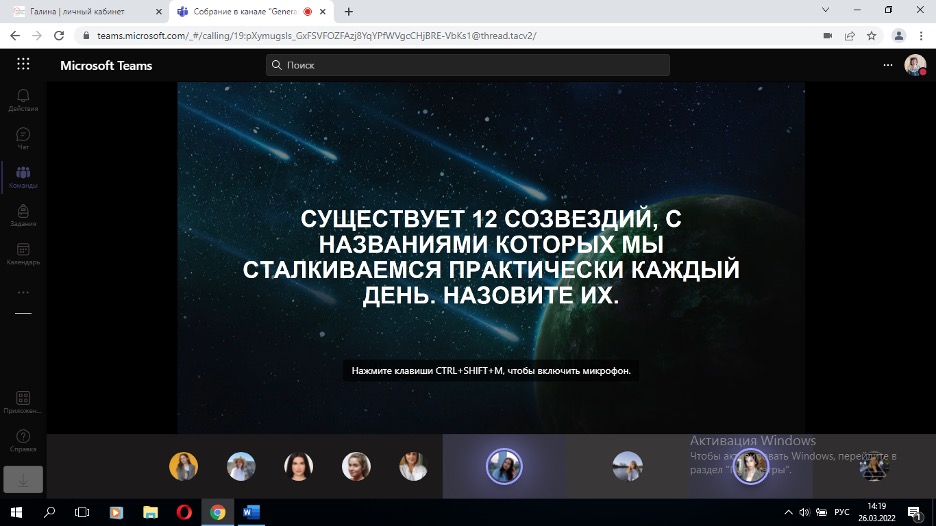Open the Действия activity feed in sidebar
Image resolution: width=936 pixels, height=526 pixels.
pyautogui.click(x=23, y=99)
